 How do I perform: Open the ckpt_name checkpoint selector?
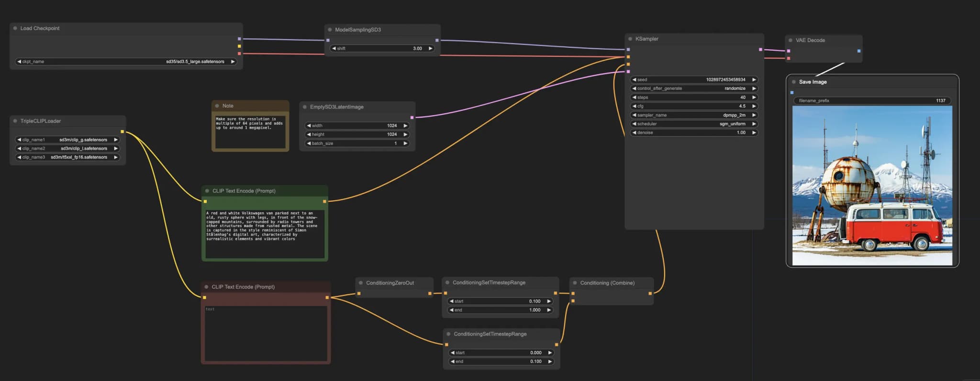[x=126, y=62]
